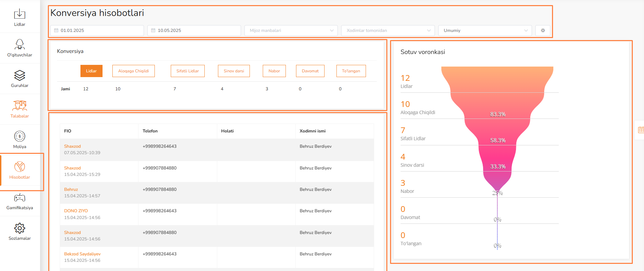Select the Sinov darsi tab
This screenshot has width=644, height=271.
[x=234, y=71]
